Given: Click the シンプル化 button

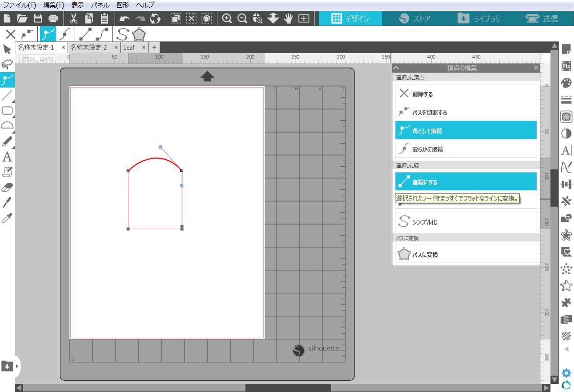Looking at the screenshot, I should (x=466, y=222).
